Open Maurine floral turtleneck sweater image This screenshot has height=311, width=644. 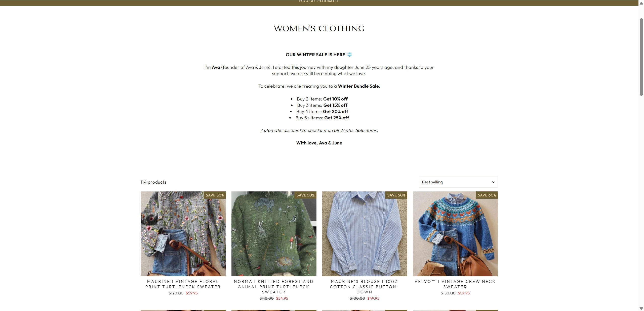[x=183, y=234]
